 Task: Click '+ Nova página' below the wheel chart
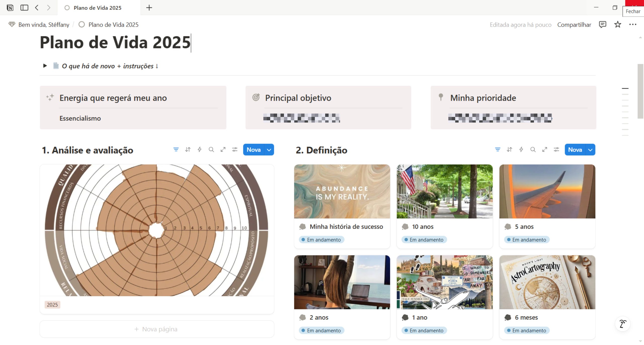tap(157, 329)
